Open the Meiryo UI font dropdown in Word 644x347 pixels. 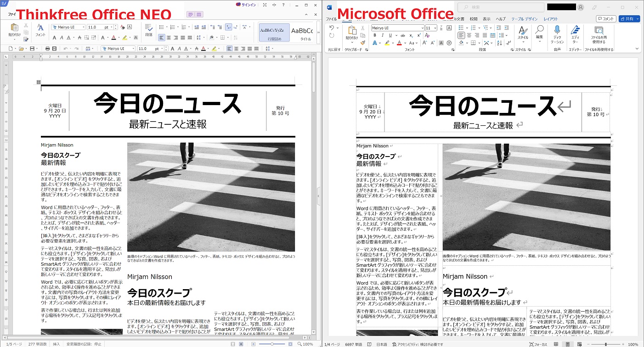(x=422, y=28)
